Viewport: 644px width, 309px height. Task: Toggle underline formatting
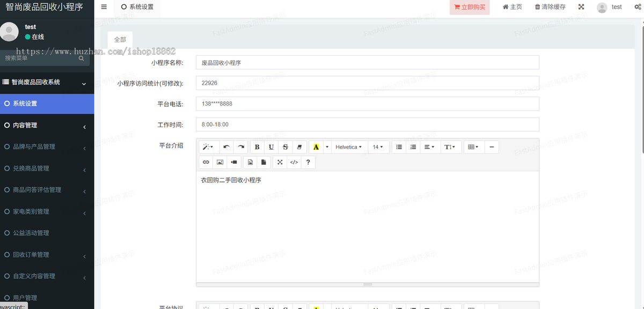click(271, 147)
